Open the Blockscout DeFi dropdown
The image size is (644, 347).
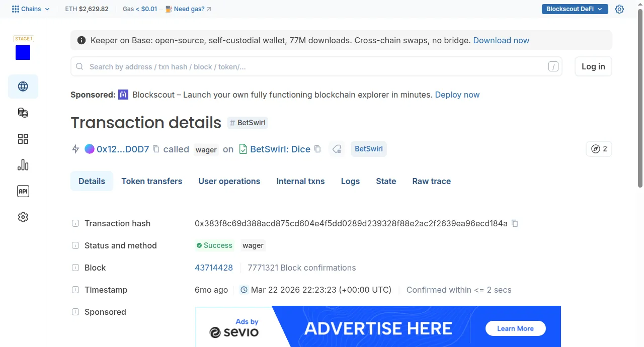click(x=575, y=9)
